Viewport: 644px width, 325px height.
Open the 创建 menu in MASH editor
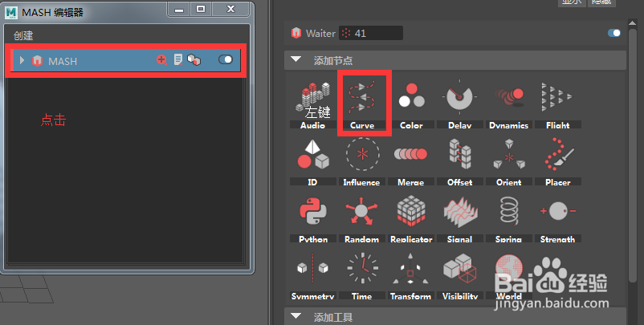click(23, 35)
